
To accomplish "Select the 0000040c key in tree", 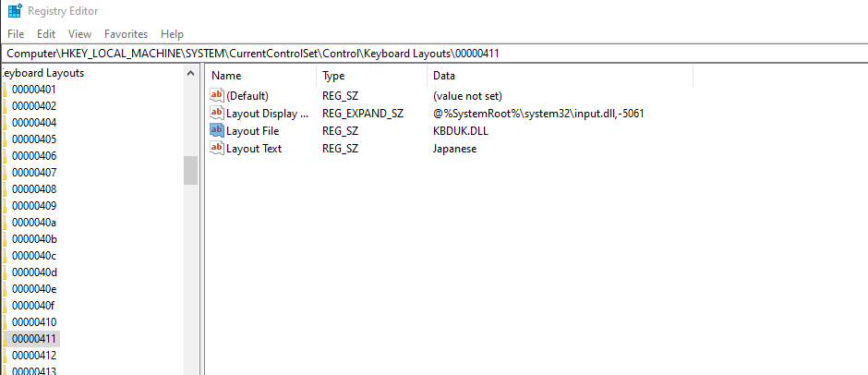I will 34,255.
